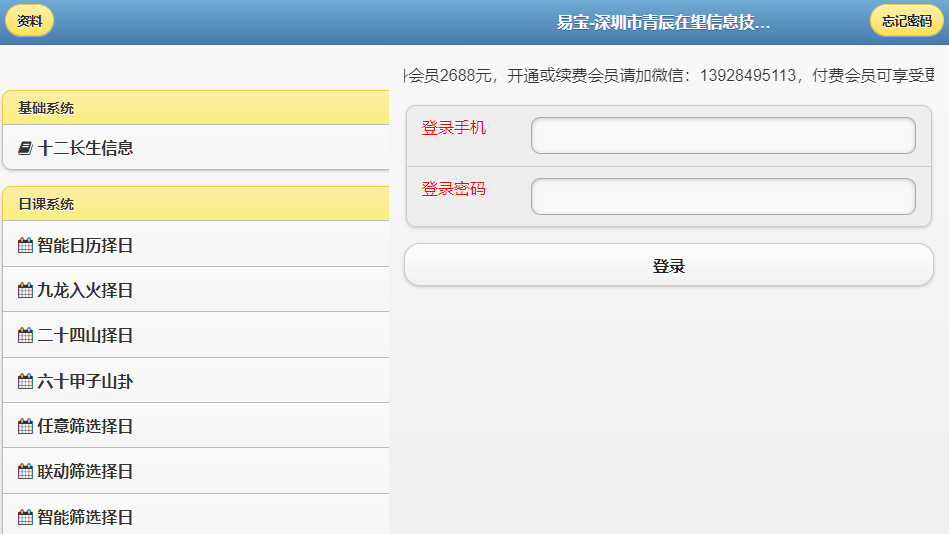Click calendar icon next to 九龙入火择日
The image size is (949, 534).
[x=25, y=291]
